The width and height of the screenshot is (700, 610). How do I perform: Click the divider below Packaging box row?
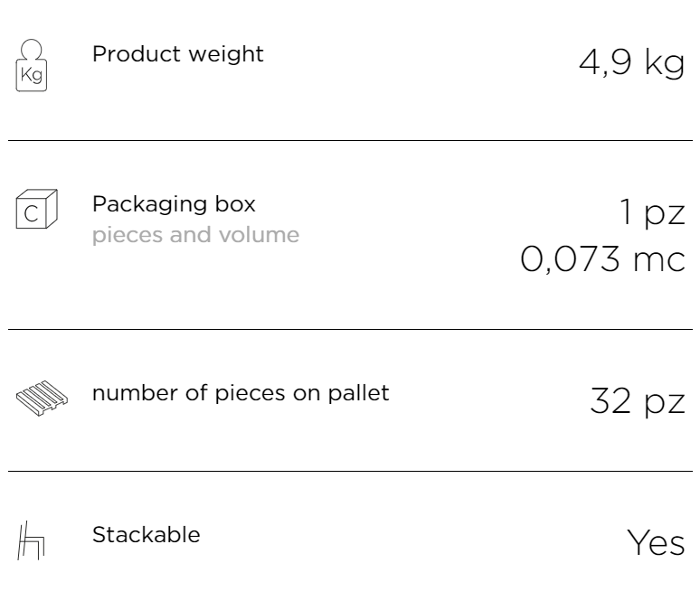350,329
